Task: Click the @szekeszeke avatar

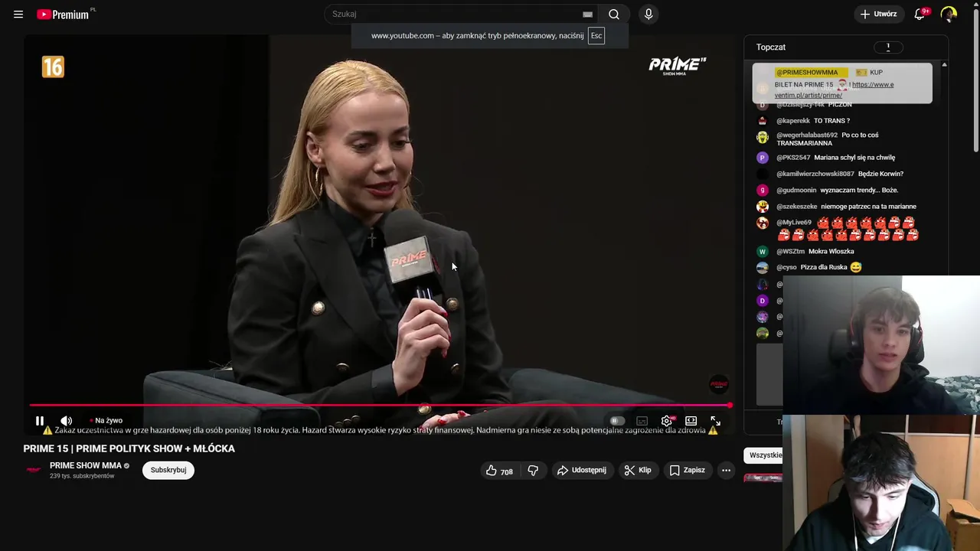Action: pyautogui.click(x=762, y=207)
